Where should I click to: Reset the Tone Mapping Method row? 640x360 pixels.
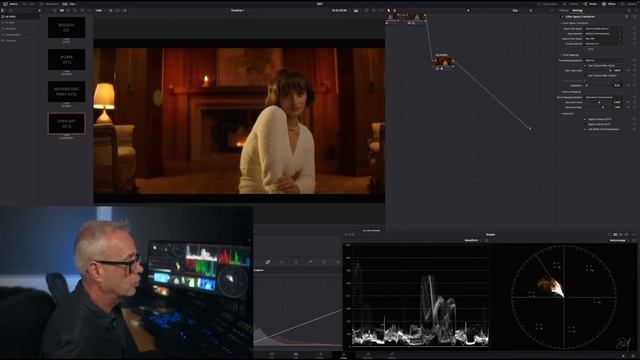click(x=634, y=60)
